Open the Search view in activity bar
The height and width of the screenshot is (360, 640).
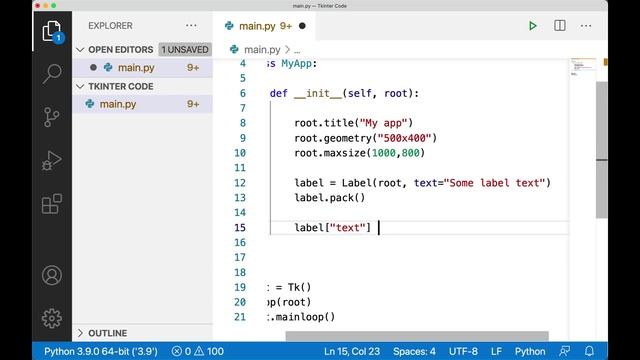[x=52, y=74]
